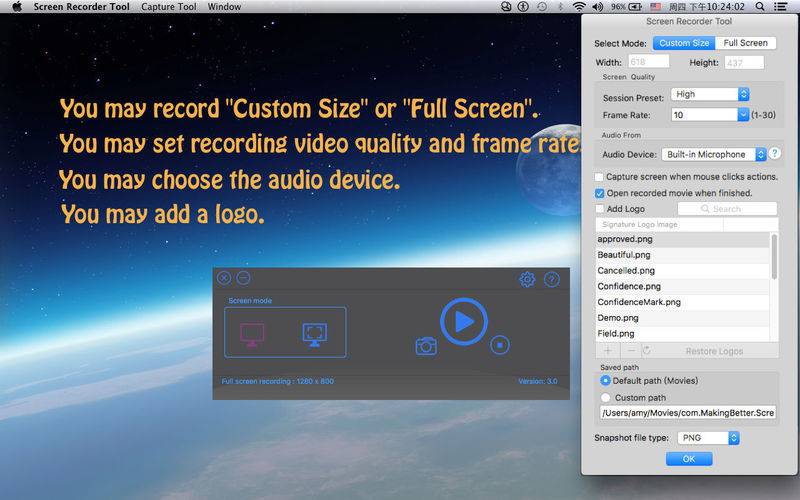Select Demo.png in the logo list
Screen dimensions: 800x500
(x=683, y=318)
